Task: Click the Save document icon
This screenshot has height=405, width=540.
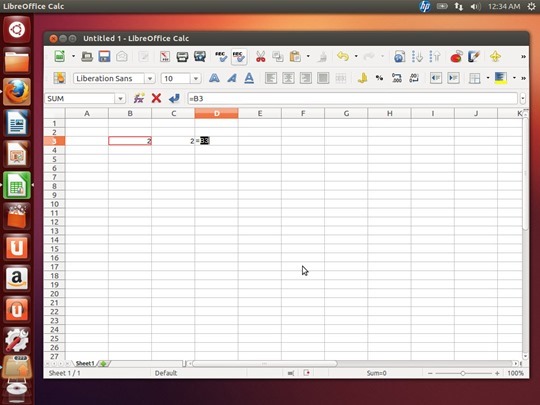Action: coord(104,56)
